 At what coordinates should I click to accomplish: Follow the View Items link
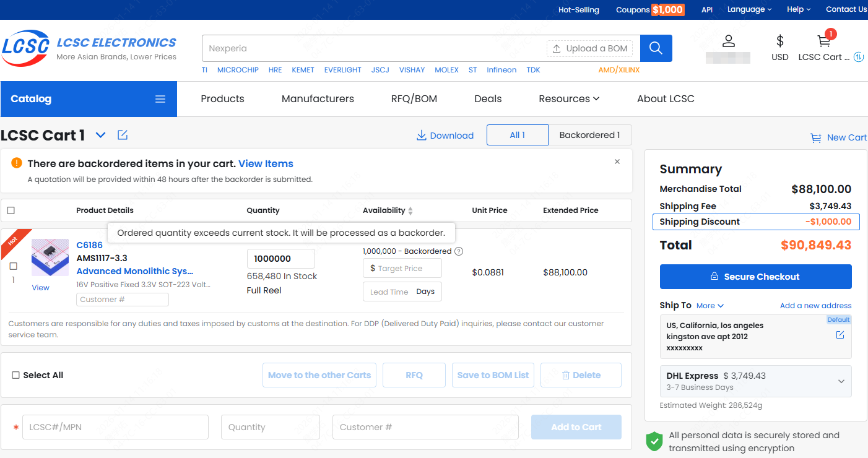pos(266,164)
